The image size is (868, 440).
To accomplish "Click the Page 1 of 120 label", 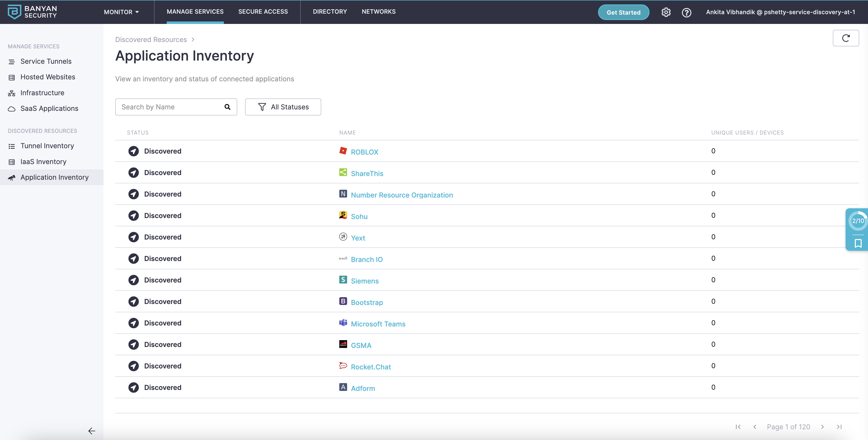I will click(x=788, y=427).
